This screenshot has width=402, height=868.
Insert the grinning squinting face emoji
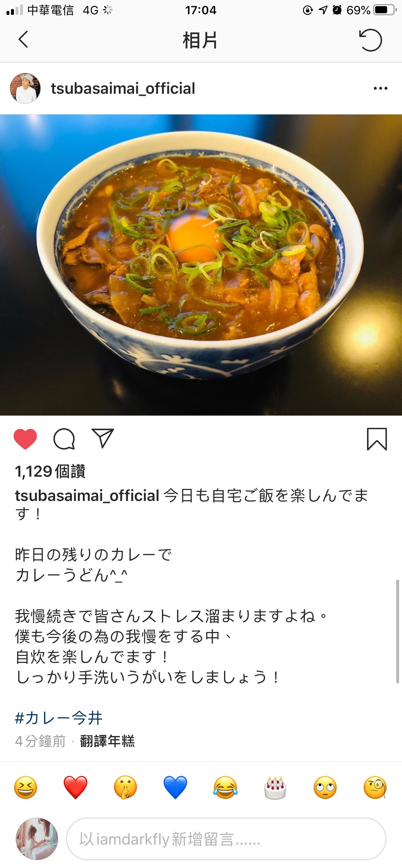pyautogui.click(x=26, y=788)
